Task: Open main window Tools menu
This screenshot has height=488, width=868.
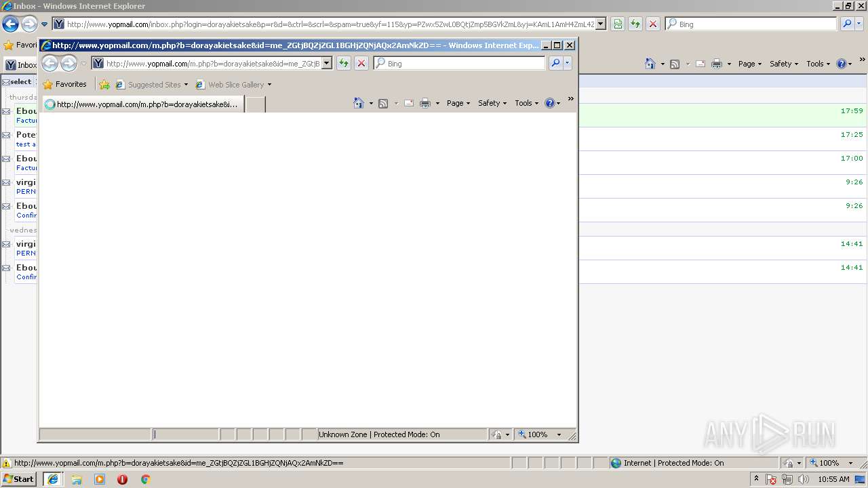Action: point(818,64)
